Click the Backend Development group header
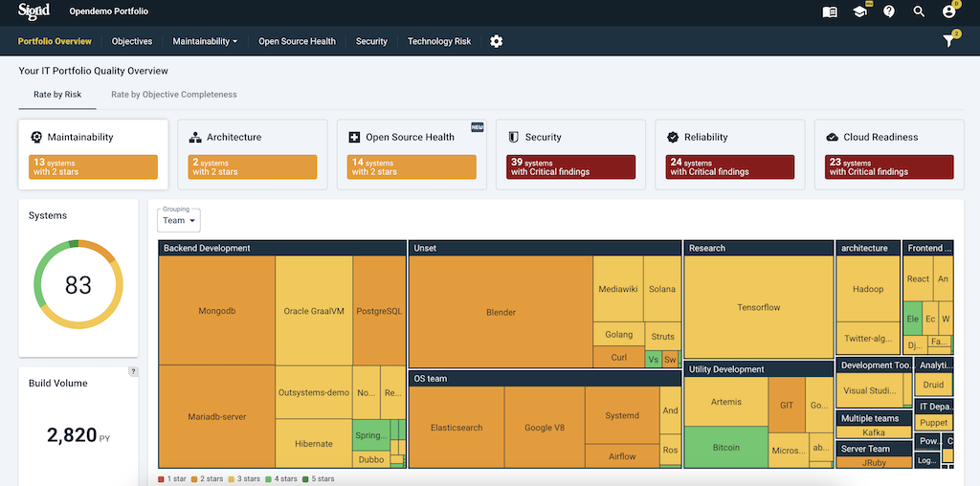The height and width of the screenshot is (486, 980). coord(282,248)
